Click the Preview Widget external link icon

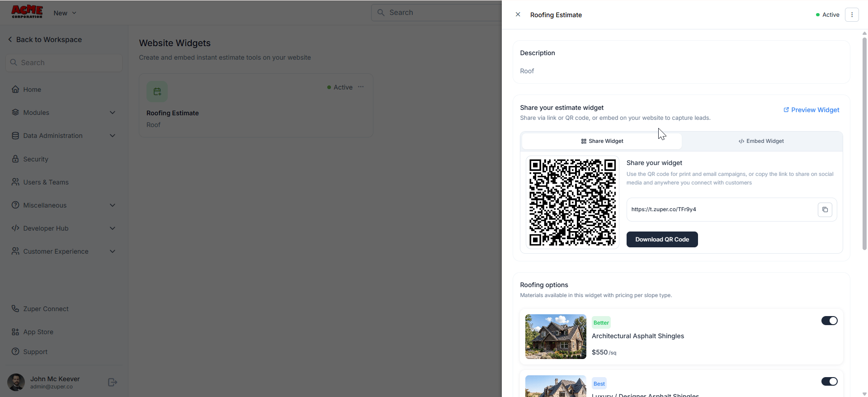click(x=786, y=110)
